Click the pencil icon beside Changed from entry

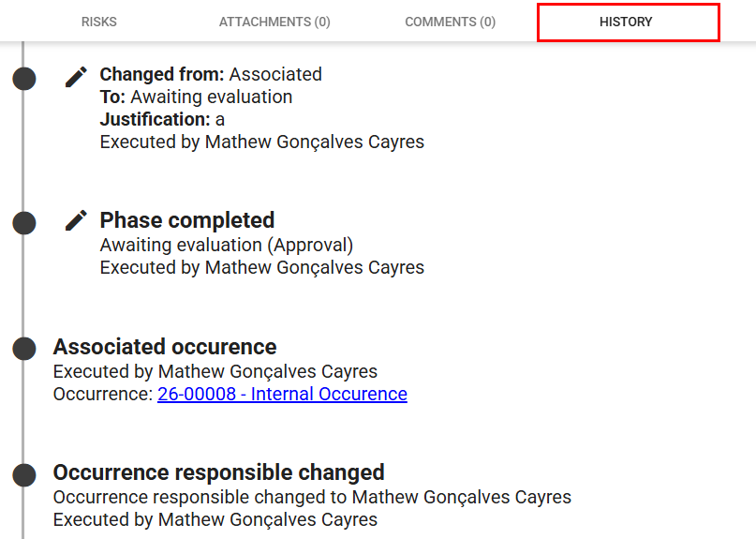76,77
